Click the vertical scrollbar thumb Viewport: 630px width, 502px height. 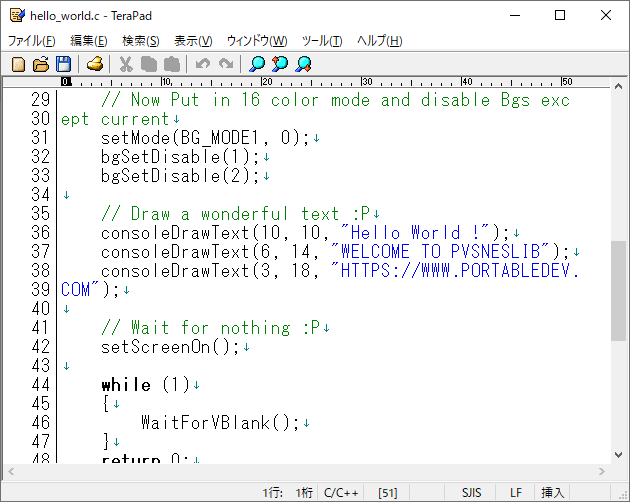618,291
